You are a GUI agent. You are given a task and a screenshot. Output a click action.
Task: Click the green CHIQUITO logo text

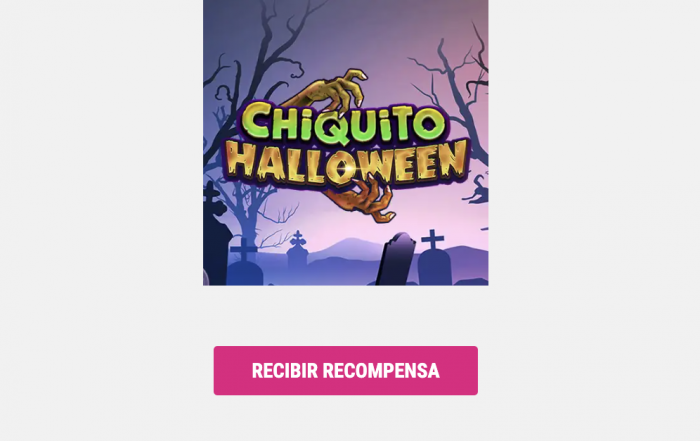pos(343,123)
